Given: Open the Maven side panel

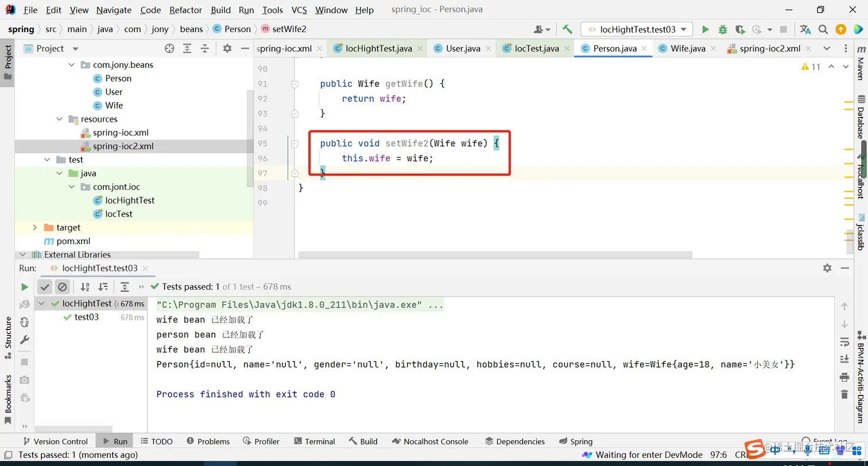Looking at the screenshot, I should click(x=860, y=64).
